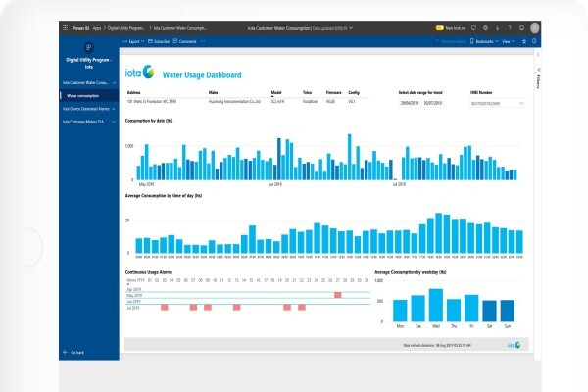Viewport: 588px width, 392px height.
Task: Click the Telco column header
Action: 307,93
